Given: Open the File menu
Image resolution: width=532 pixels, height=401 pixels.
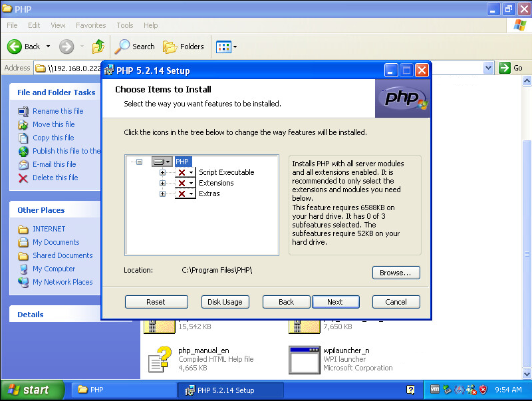Looking at the screenshot, I should [12, 25].
